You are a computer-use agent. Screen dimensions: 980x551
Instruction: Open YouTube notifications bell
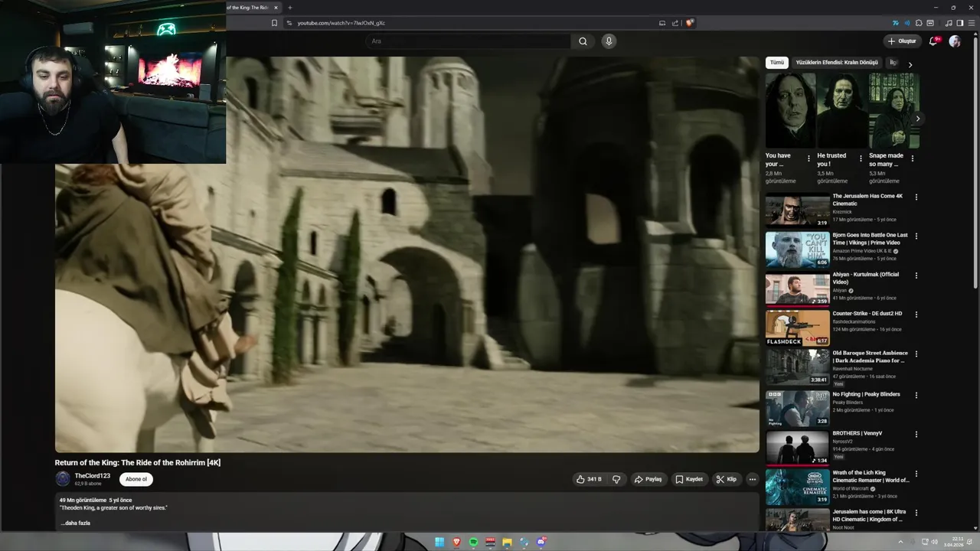coord(933,41)
